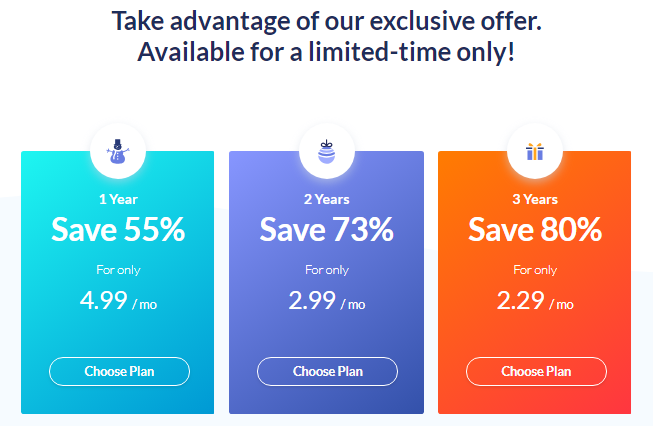Click the snowman icon above 1 Year
This screenshot has width=653, height=426.
click(x=118, y=152)
